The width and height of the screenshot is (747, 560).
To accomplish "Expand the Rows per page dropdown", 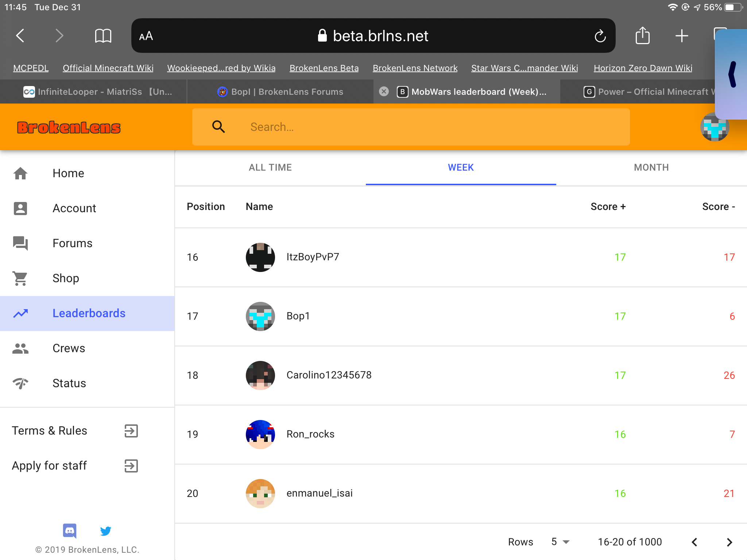I will tap(560, 542).
